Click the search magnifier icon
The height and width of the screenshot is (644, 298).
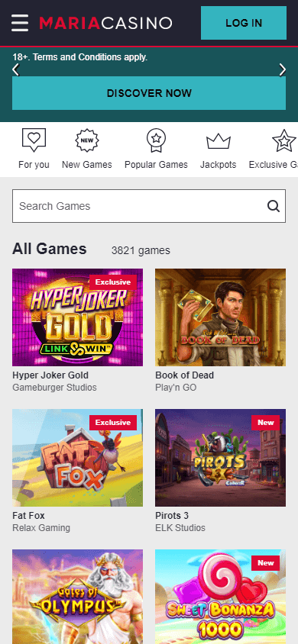tap(274, 206)
